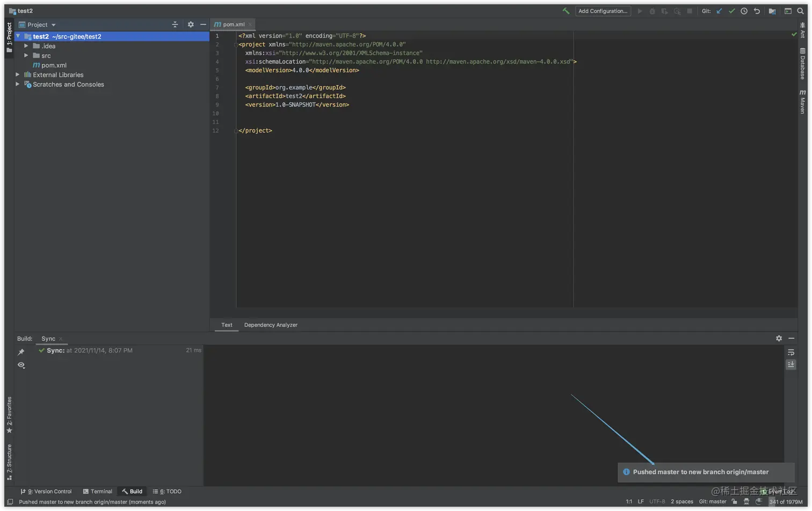This screenshot has height=511, width=812.
Task: Close the Sync build tab
Action: coord(61,339)
